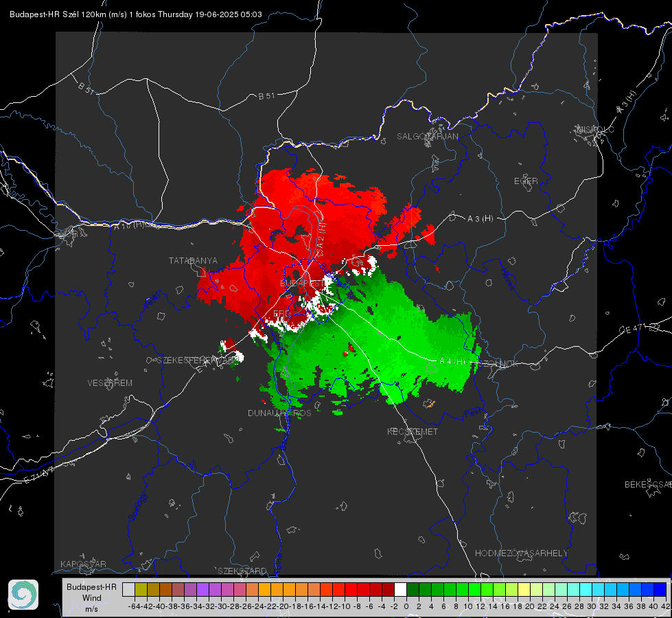Click the swirl logo icon beside the legend
This screenshot has height=618, width=672.
(23, 595)
